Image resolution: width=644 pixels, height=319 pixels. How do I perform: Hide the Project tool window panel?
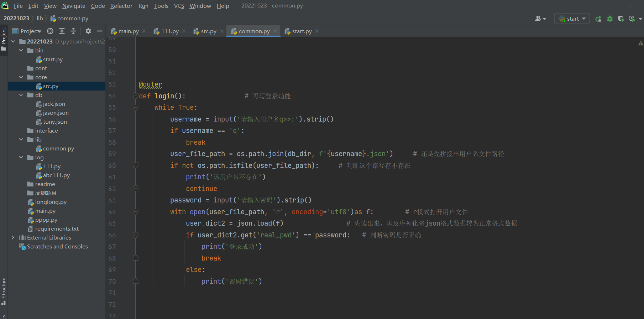coord(100,31)
